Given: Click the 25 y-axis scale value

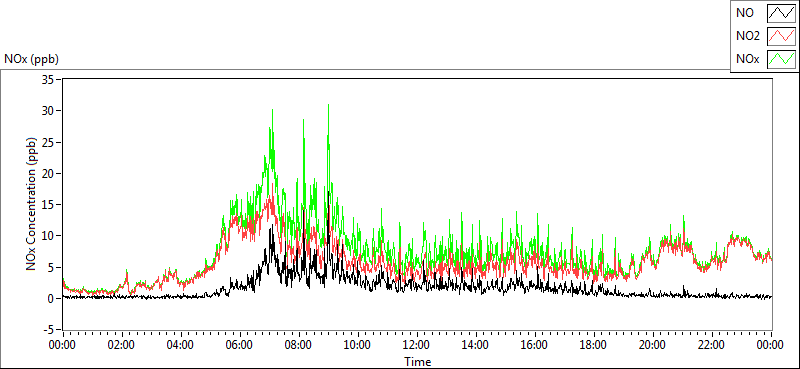Looking at the screenshot, I should coord(48,142).
